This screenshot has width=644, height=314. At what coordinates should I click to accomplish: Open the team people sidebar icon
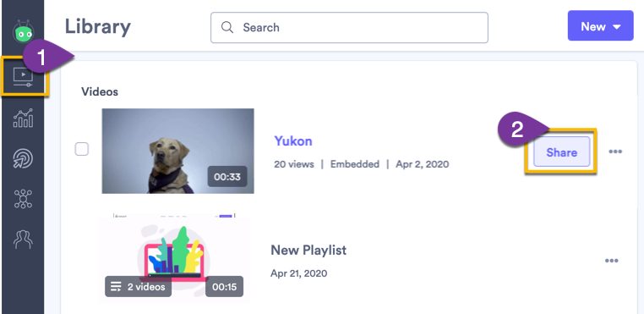(x=23, y=240)
